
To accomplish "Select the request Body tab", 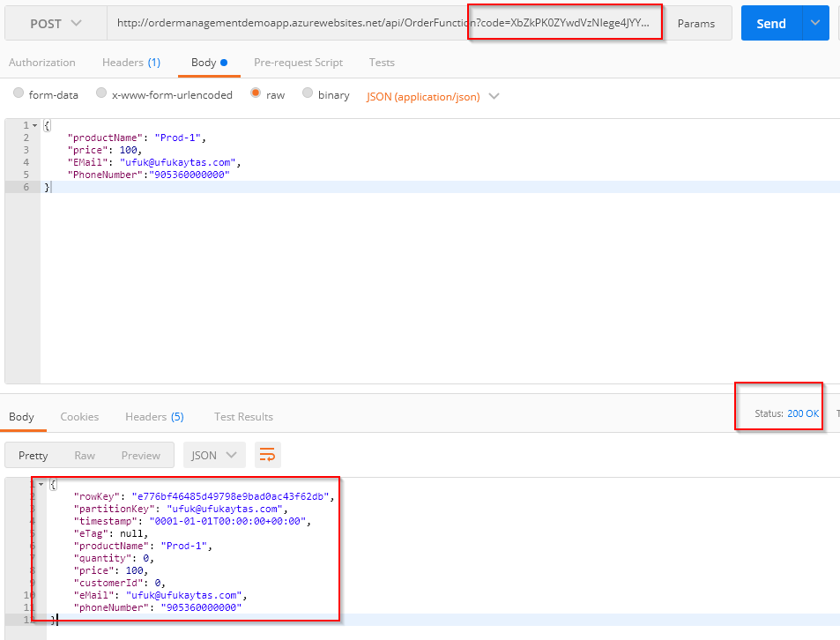I will [210, 63].
